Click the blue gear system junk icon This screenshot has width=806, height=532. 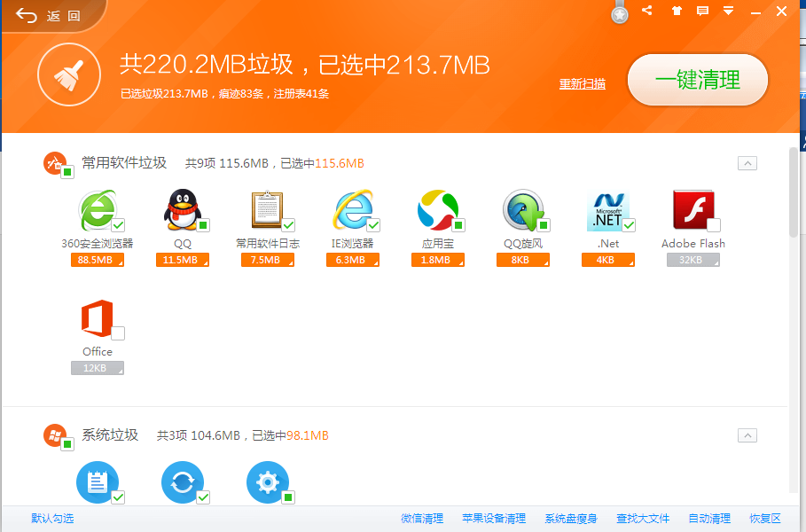[267, 482]
